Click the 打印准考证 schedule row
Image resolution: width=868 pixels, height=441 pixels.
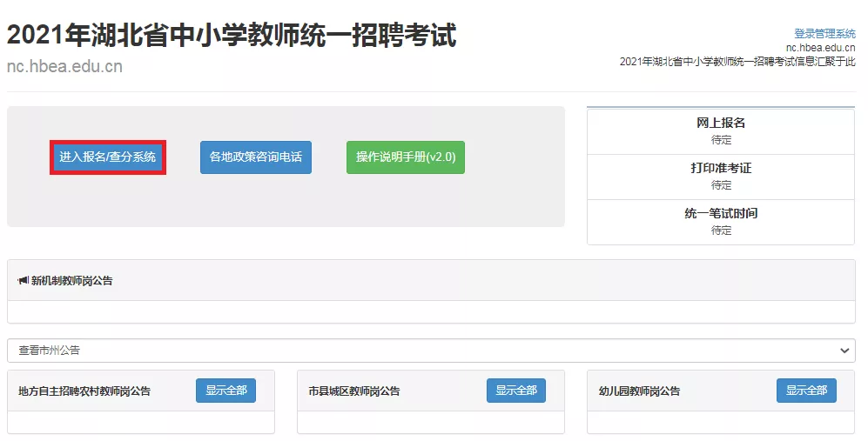point(721,177)
